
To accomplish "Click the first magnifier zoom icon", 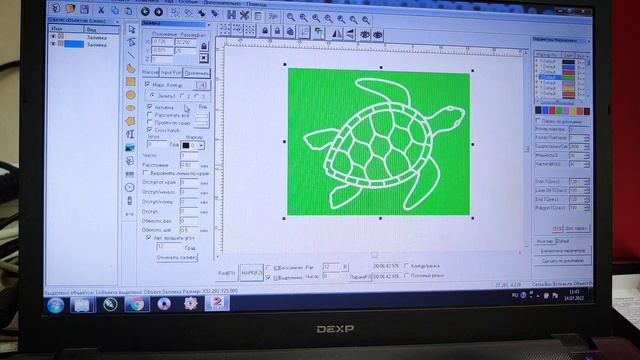I will [x=291, y=17].
